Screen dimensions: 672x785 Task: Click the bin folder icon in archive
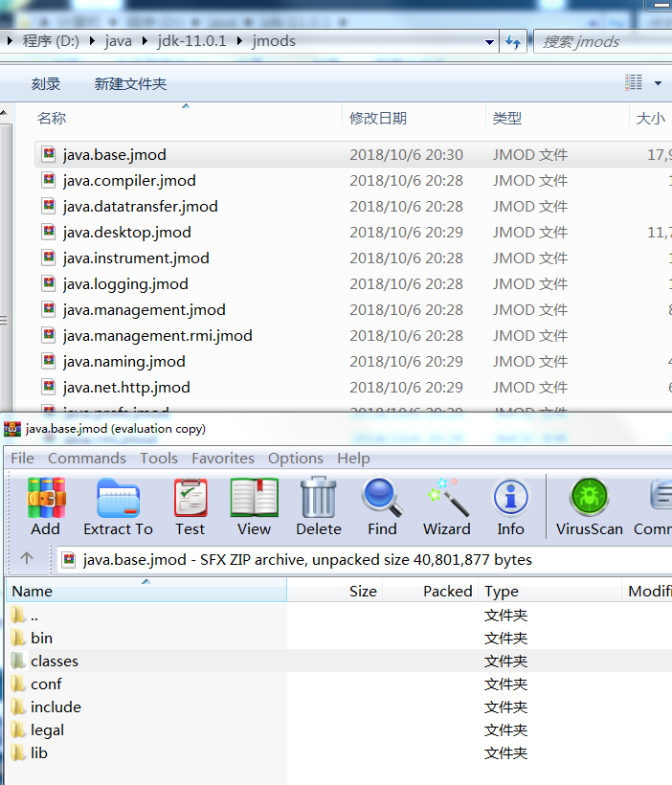point(18,638)
